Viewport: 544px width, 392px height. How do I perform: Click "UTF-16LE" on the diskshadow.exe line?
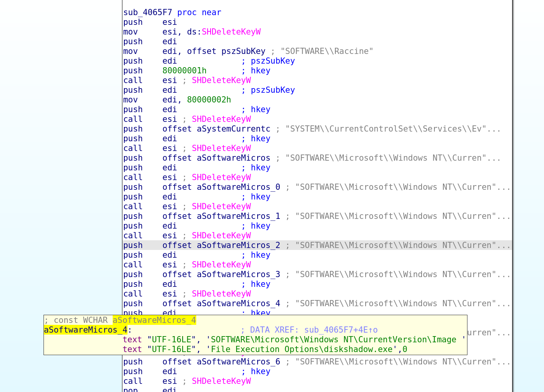[x=171, y=349]
